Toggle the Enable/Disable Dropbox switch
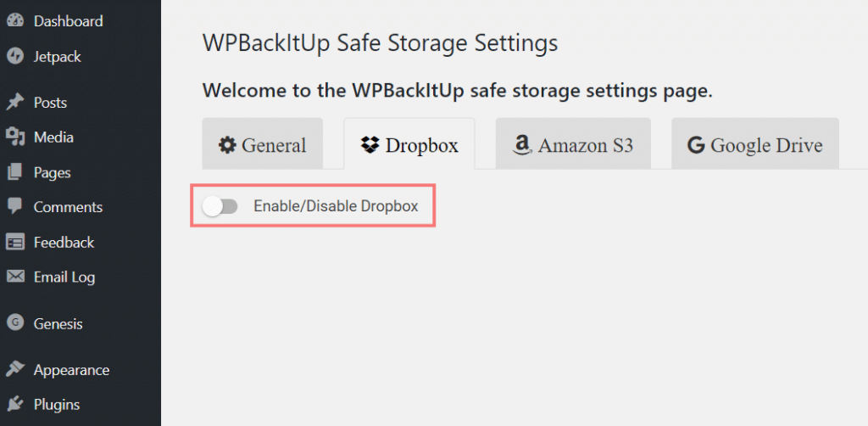868x426 pixels. [220, 206]
